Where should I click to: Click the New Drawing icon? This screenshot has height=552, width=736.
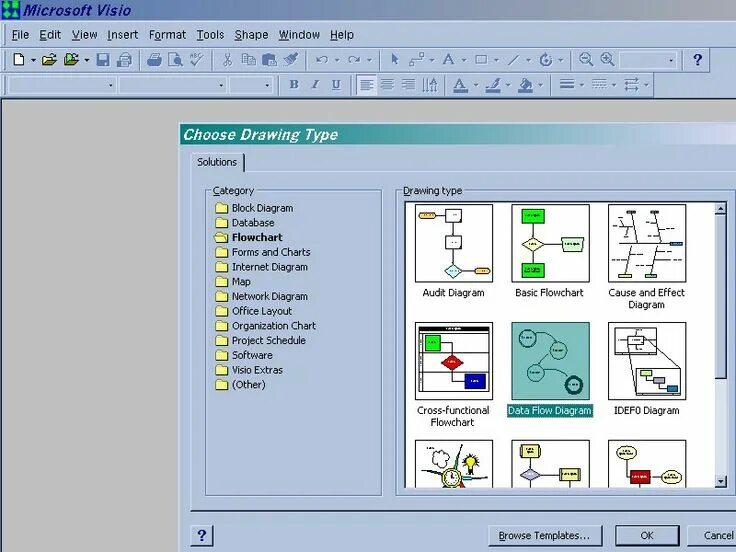(19, 60)
